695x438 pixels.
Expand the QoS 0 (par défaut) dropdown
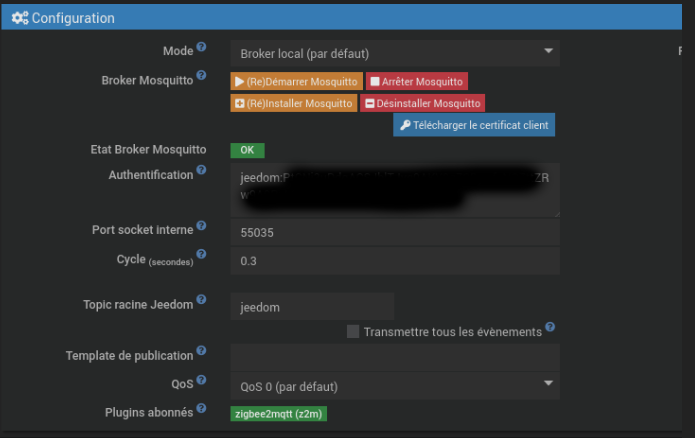coord(395,386)
